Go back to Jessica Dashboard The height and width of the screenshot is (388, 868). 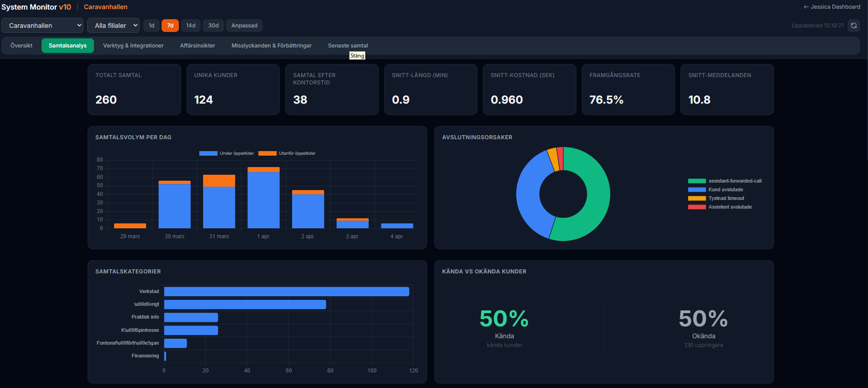(831, 7)
